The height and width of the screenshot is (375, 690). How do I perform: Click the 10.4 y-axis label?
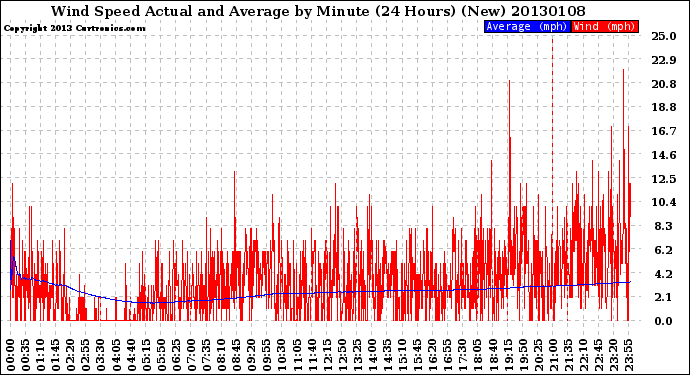(x=664, y=202)
